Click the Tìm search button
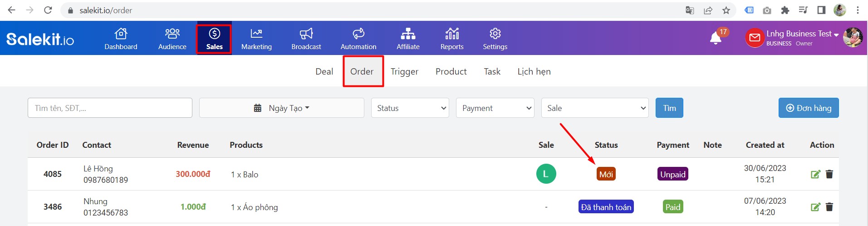 pos(669,108)
